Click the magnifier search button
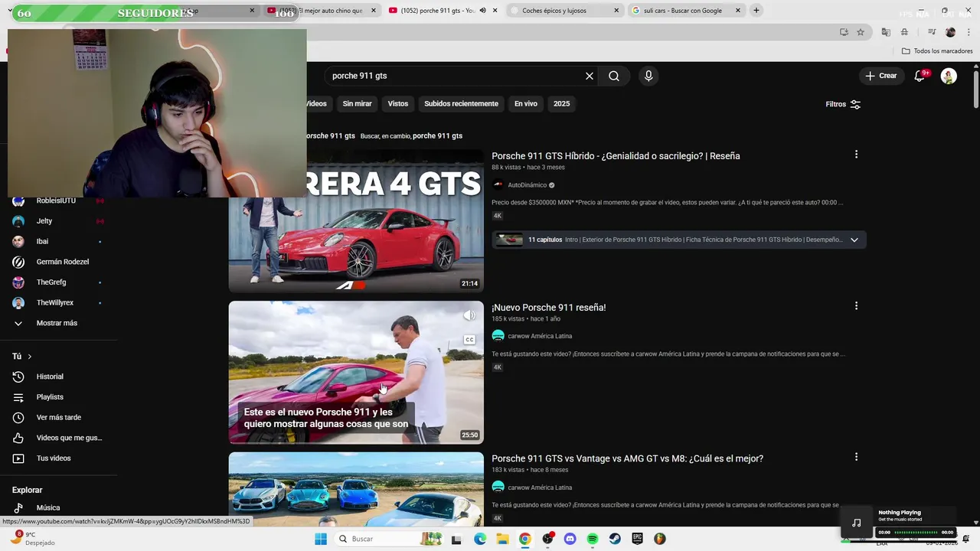This screenshot has height=551, width=980. pyautogui.click(x=614, y=76)
